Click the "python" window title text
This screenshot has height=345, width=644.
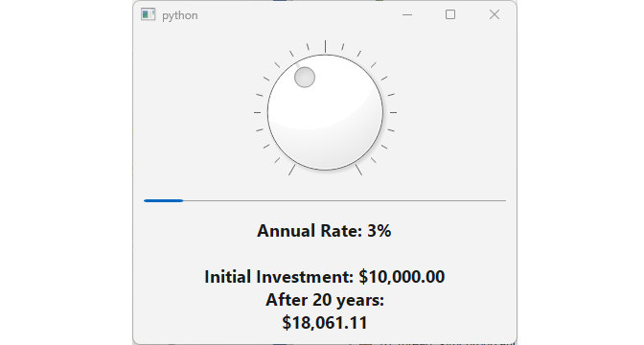tap(180, 15)
